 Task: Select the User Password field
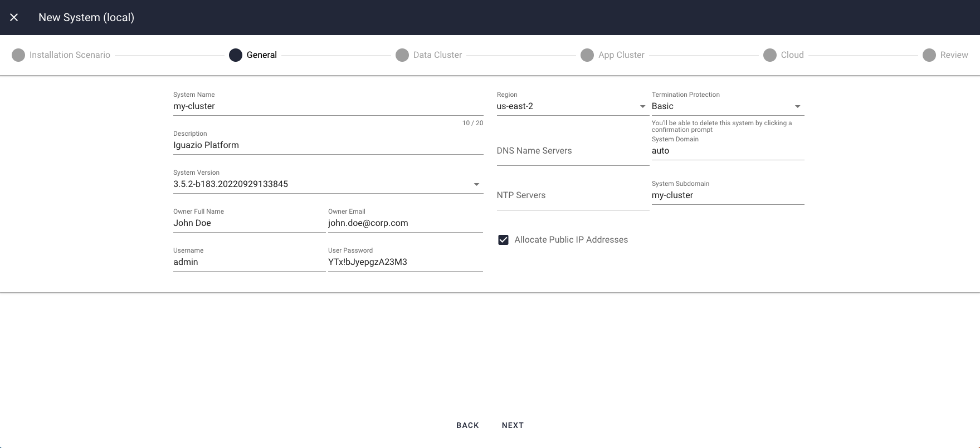coord(405,262)
